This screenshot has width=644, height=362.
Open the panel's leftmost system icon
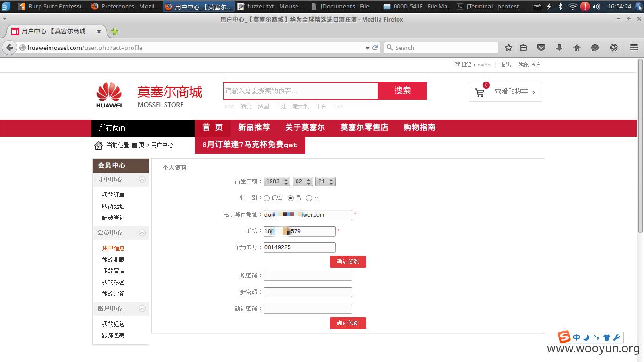(x=5, y=7)
